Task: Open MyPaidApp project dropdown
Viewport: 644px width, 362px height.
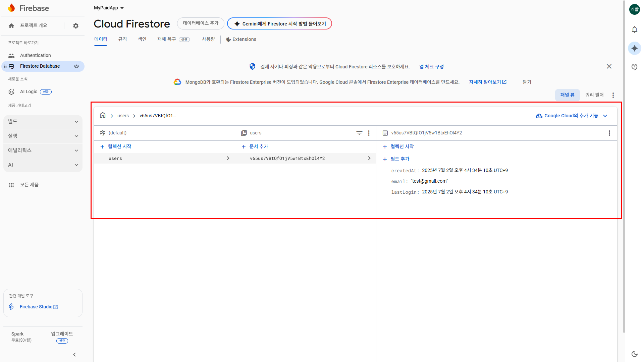Action: coord(109,8)
